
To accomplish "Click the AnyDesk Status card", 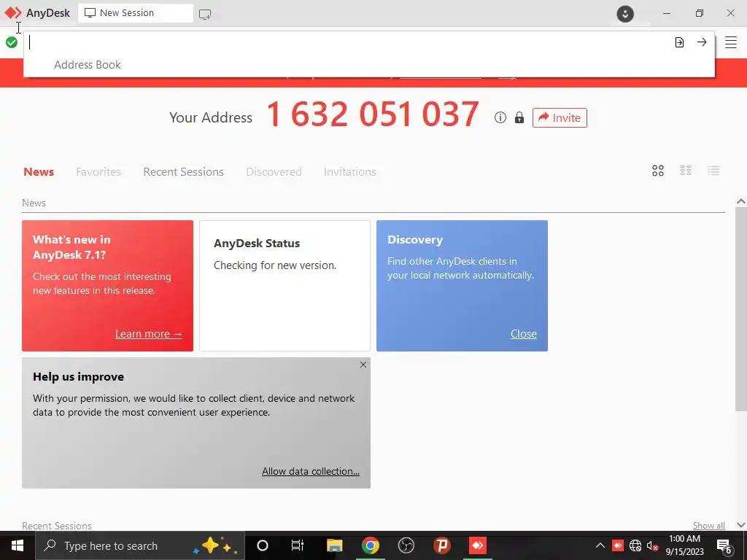I will [x=285, y=286].
